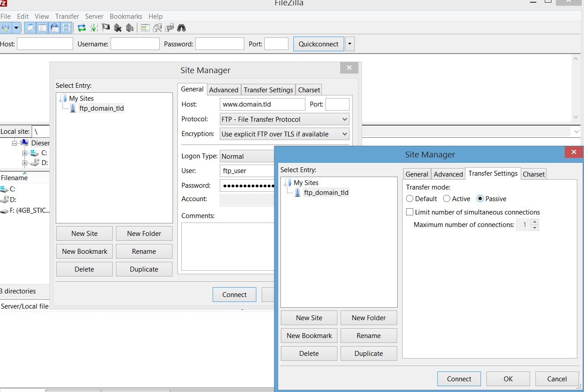The width and height of the screenshot is (584, 392).
Task: Select Active transfer mode radio button
Action: click(x=447, y=199)
